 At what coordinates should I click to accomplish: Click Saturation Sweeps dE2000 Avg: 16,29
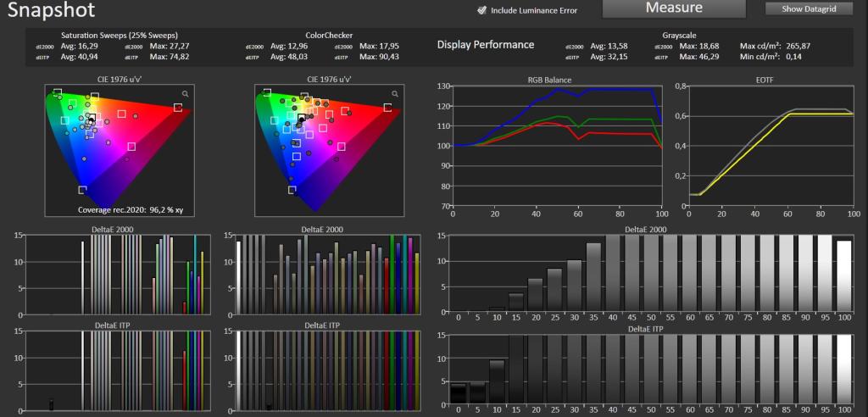(x=79, y=46)
